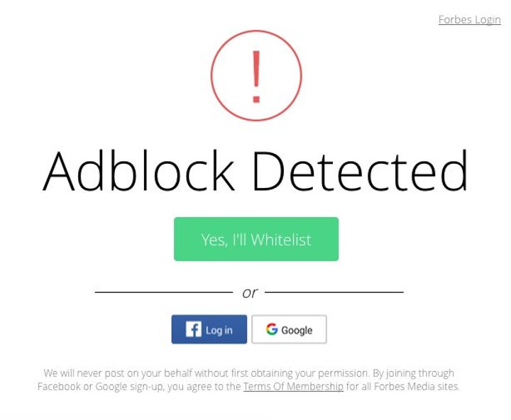The height and width of the screenshot is (420, 511).
Task: Click the green area left of 'Yes'
Action: [187, 239]
